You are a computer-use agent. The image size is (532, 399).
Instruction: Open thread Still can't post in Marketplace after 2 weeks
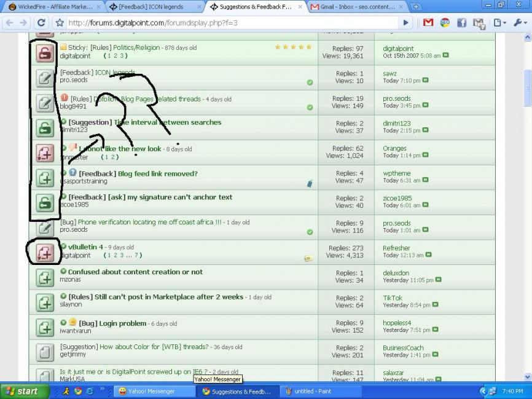pos(168,297)
